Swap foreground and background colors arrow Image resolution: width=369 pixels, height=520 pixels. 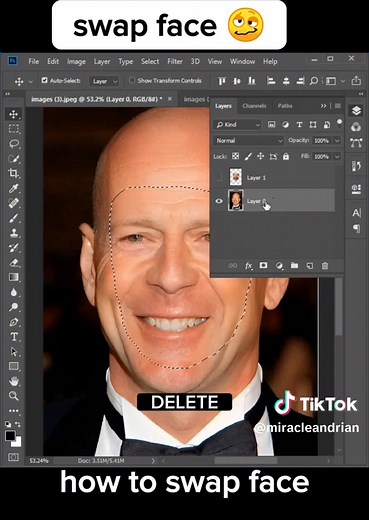pyautogui.click(x=18, y=424)
